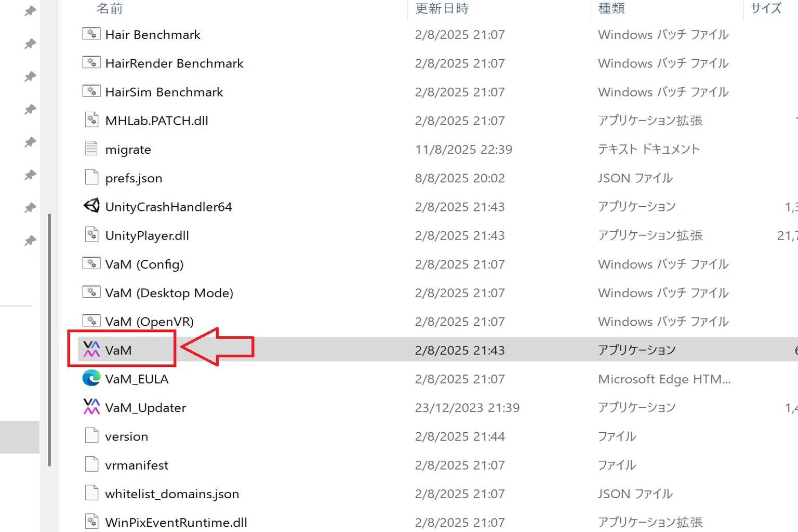
Task: Click the MHLab.PATCH.dll file icon
Action: point(91,120)
